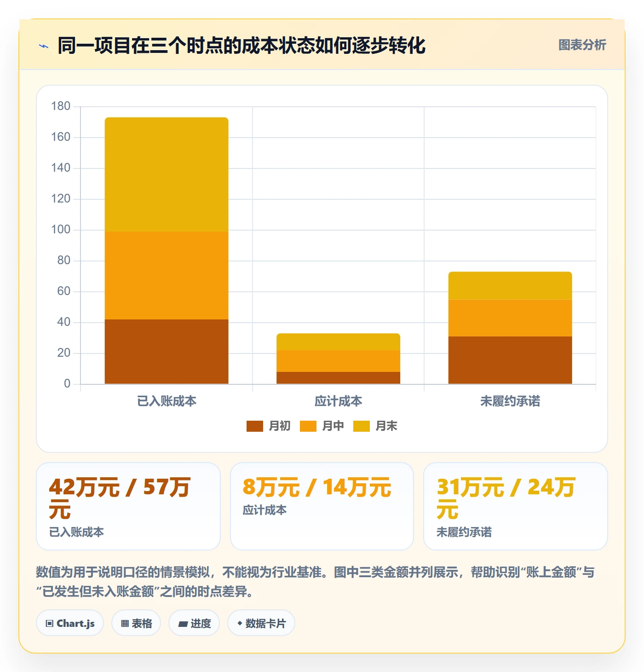This screenshot has height=672, width=644.
Task: Click the 应计成本 caption in the stat card
Action: click(264, 510)
